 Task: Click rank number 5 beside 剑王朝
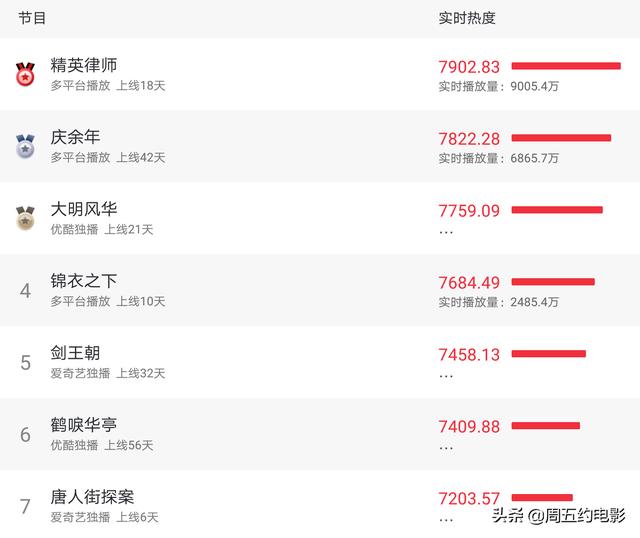click(25, 363)
